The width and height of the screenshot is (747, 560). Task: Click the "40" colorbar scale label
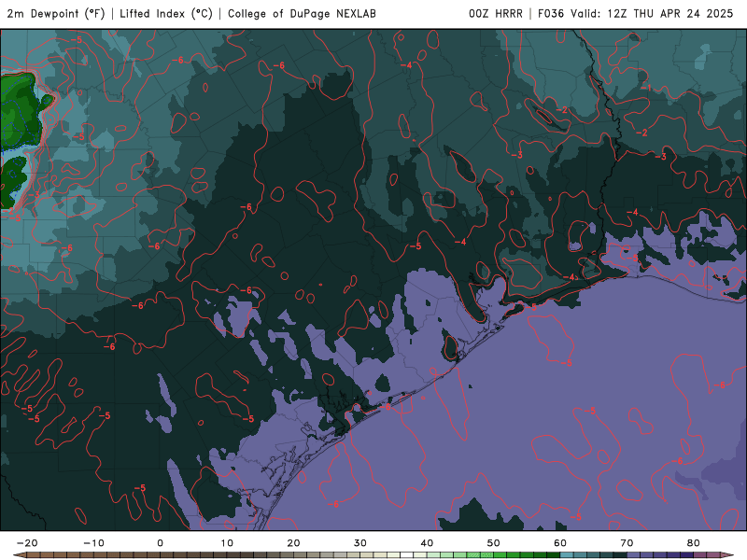point(427,543)
